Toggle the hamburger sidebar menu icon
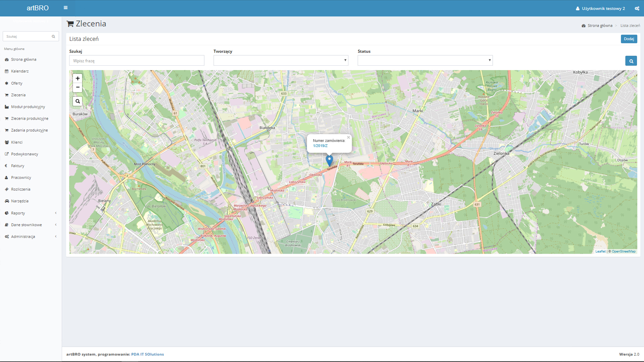This screenshot has height=362, width=644. coord(65,8)
